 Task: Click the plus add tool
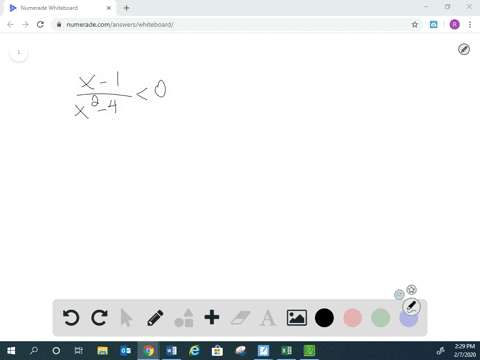(212, 317)
